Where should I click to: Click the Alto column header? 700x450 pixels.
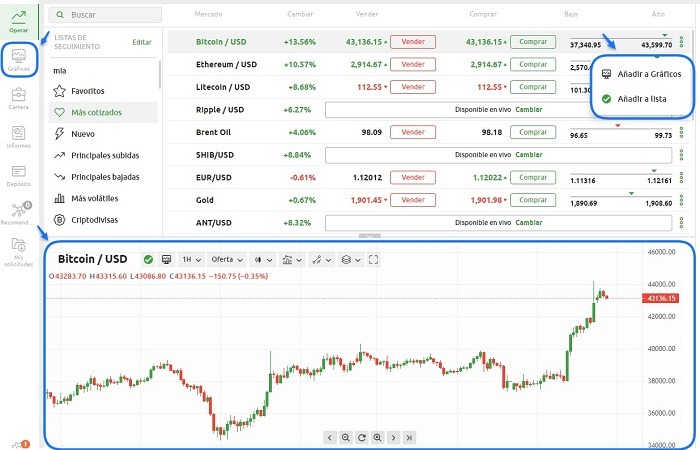tap(658, 14)
